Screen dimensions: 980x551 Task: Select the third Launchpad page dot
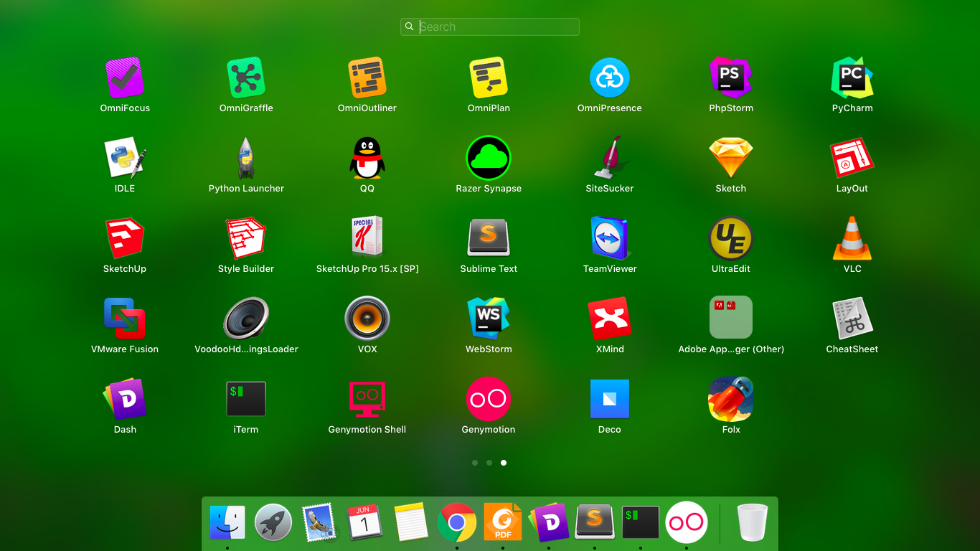click(504, 463)
